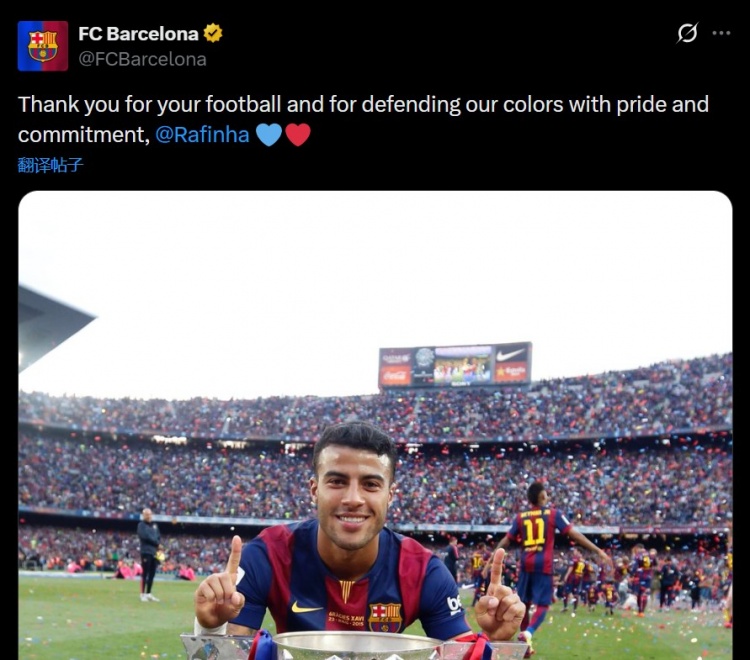Open the Grok explain-post icon
Screen dimensions: 750x660
point(687,33)
